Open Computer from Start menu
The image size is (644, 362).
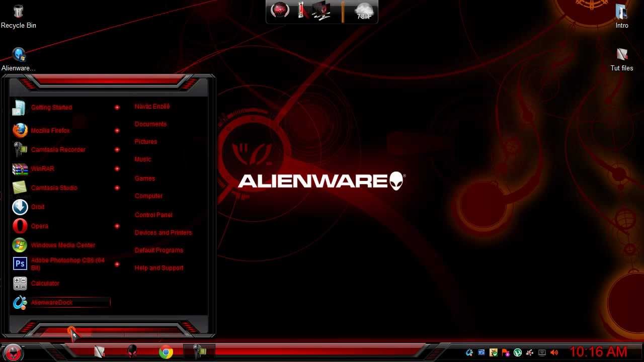[x=148, y=196]
